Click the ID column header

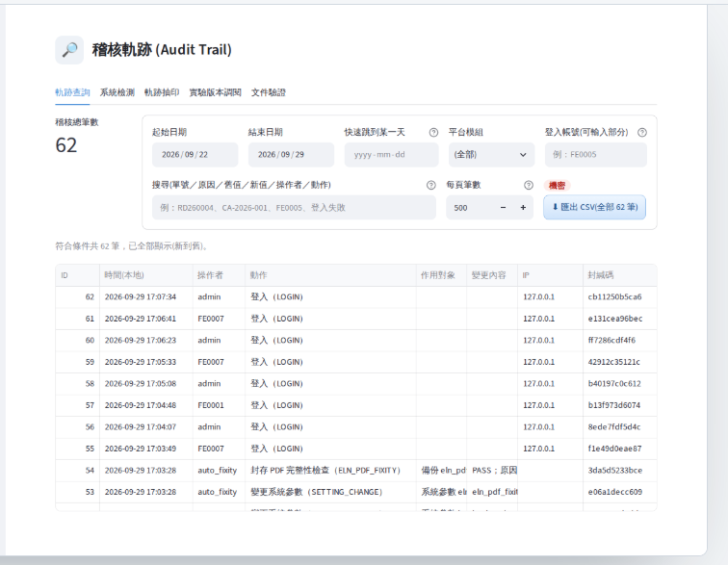(x=78, y=275)
